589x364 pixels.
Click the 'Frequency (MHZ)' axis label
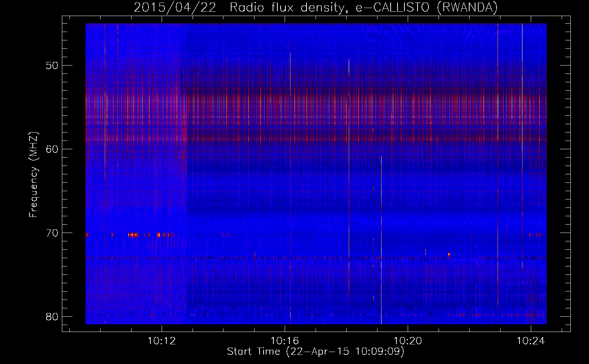point(33,174)
